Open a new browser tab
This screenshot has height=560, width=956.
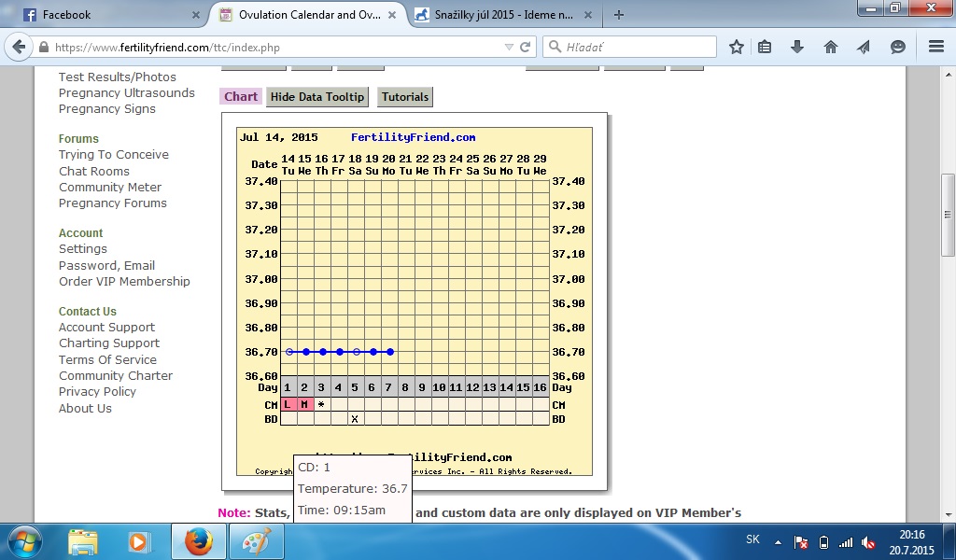tap(619, 15)
